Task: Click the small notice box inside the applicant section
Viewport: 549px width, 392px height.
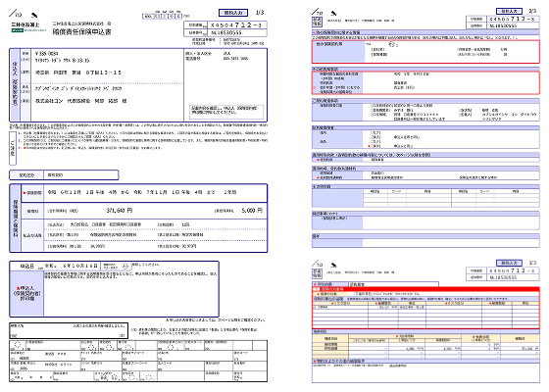Action: 226,112
